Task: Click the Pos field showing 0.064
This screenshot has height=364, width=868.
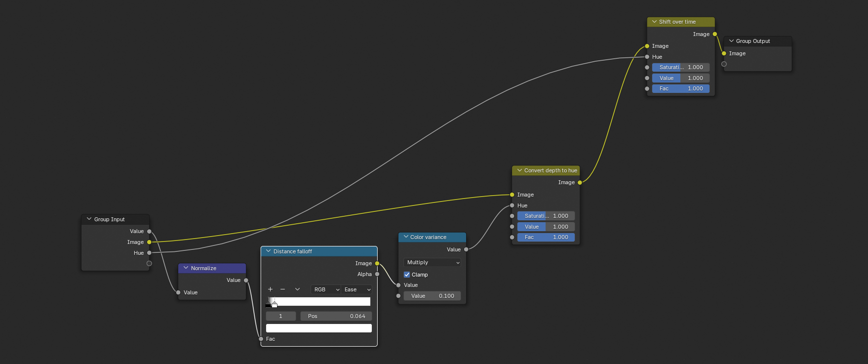Action: point(336,316)
